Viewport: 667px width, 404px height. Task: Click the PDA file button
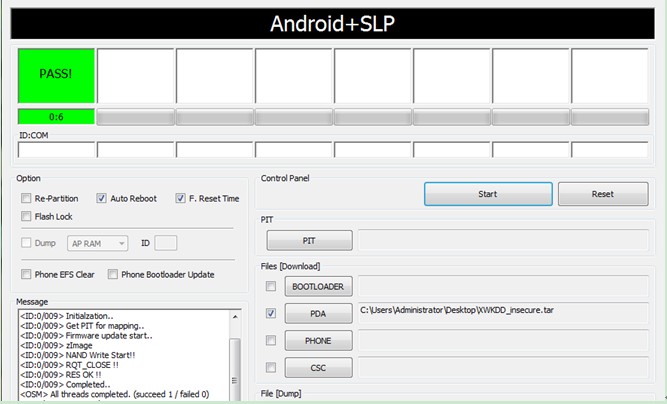pos(319,313)
